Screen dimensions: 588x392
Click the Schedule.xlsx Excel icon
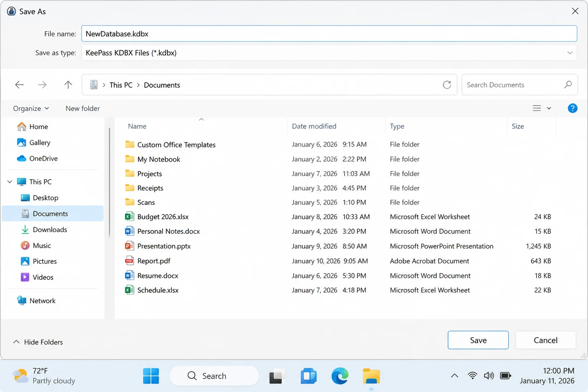[129, 290]
